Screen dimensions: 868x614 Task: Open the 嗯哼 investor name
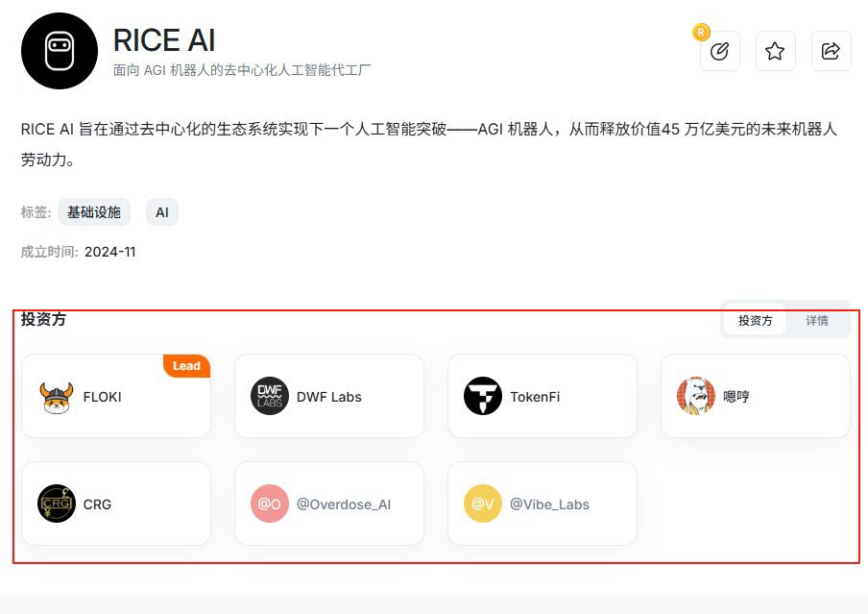coord(736,396)
